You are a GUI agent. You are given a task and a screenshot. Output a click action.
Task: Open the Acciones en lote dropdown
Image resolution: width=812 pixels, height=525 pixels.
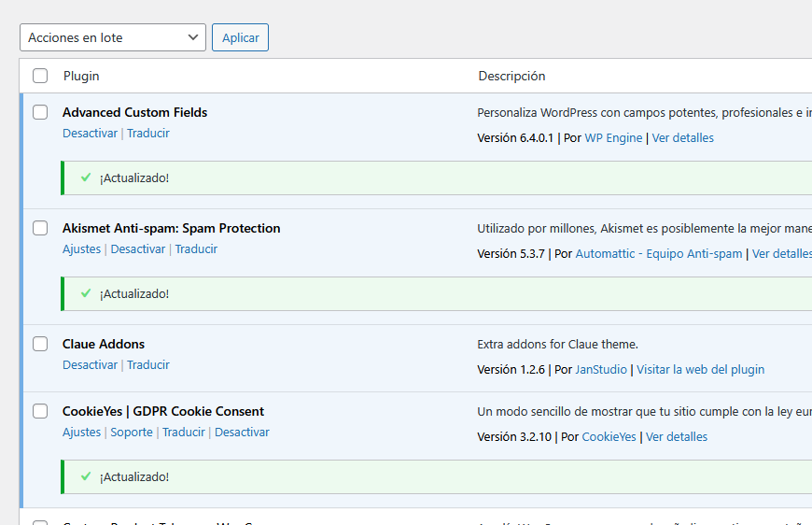pos(113,37)
